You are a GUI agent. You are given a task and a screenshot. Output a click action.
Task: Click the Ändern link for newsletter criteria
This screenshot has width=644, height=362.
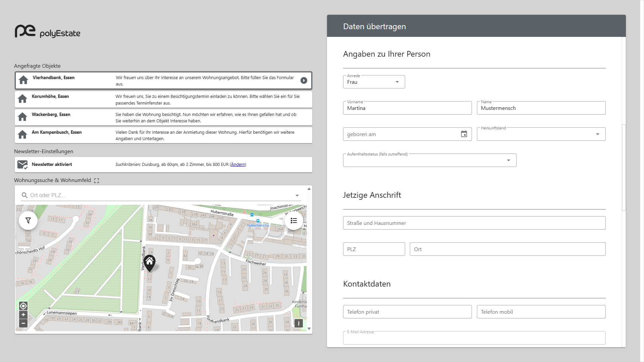(x=238, y=165)
